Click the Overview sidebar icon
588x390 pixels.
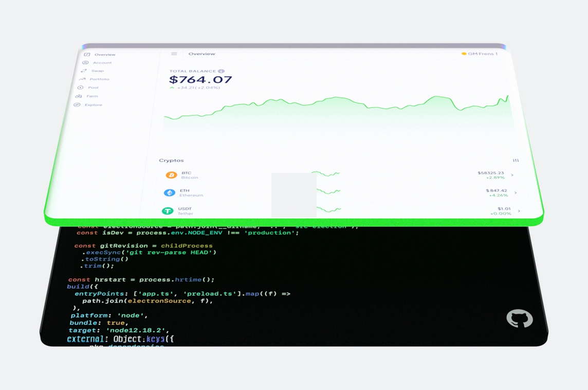[x=87, y=55]
